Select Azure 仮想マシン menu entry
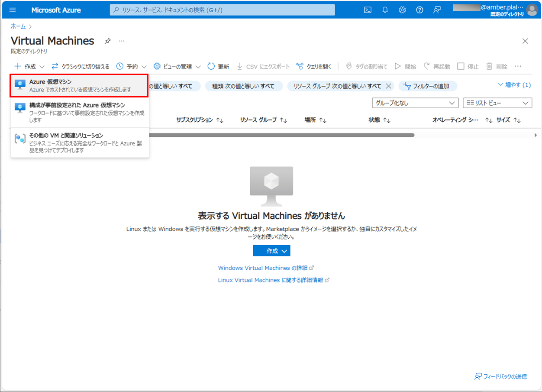 click(80, 86)
